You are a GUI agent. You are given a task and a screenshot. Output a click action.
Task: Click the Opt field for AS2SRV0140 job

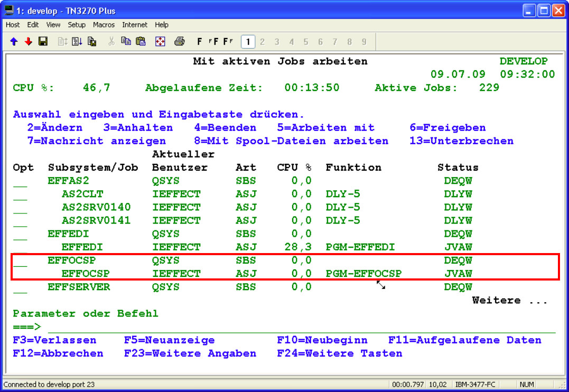click(x=20, y=208)
